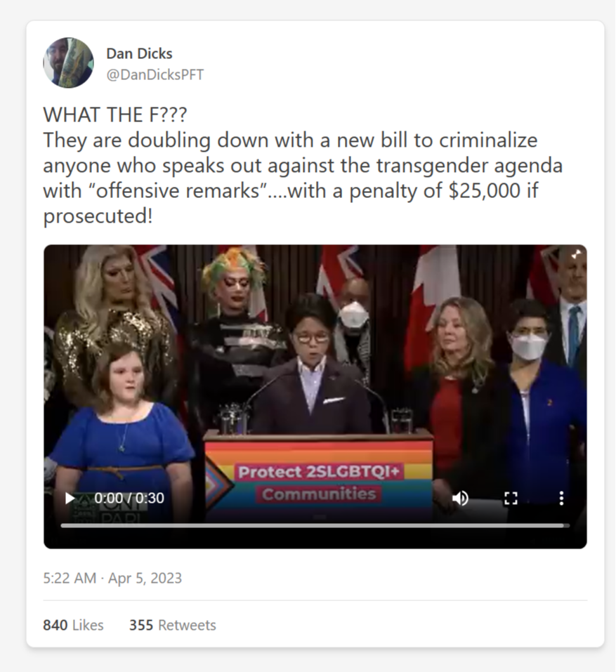Image resolution: width=616 pixels, height=672 pixels.
Task: Click the WHAT THE F??? headline text
Action: 115,115
